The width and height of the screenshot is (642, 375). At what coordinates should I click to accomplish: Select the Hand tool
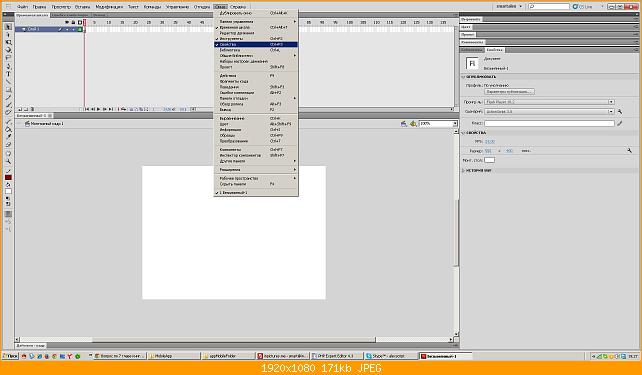tap(8, 154)
